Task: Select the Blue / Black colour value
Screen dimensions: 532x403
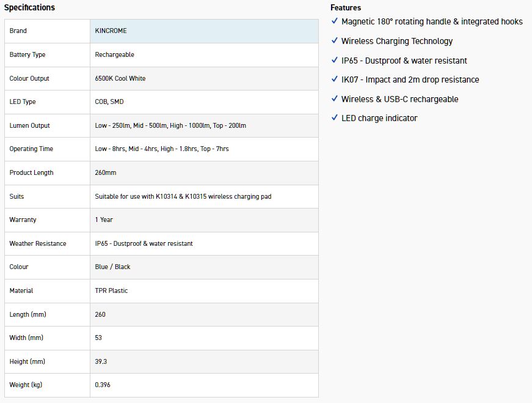Action: coord(113,267)
